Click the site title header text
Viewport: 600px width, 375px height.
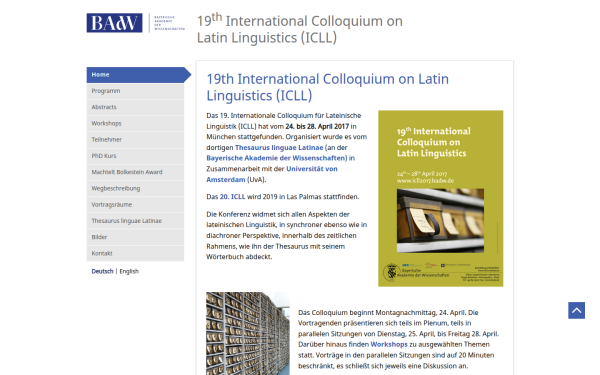point(300,29)
